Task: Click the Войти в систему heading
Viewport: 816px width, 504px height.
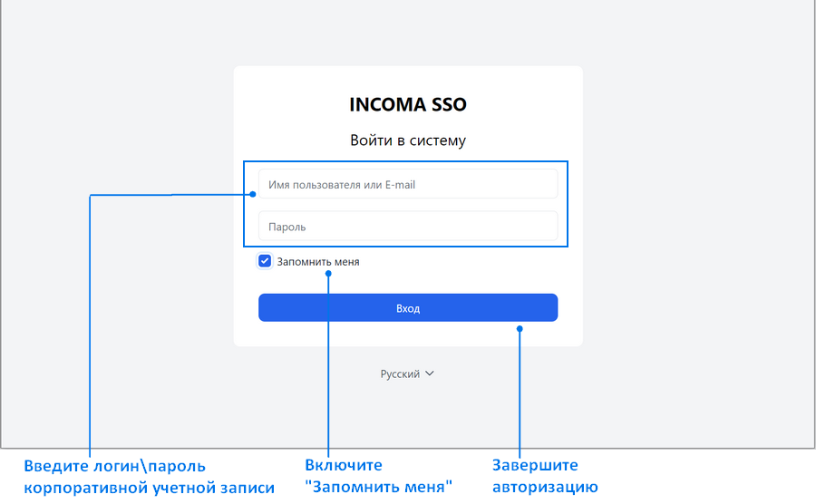Action: 408,141
